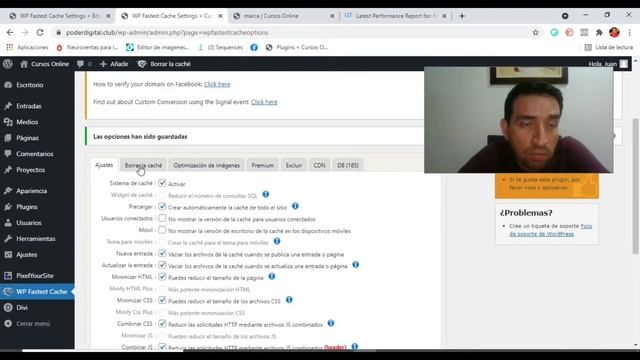Toggle Combinar CSS checkbox
The width and height of the screenshot is (640, 360).
[x=162, y=324]
